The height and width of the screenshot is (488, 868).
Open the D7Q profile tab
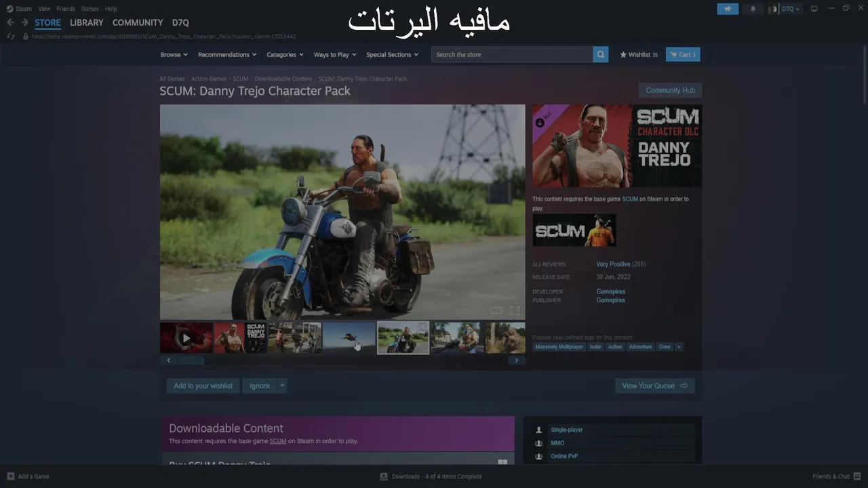point(180,22)
